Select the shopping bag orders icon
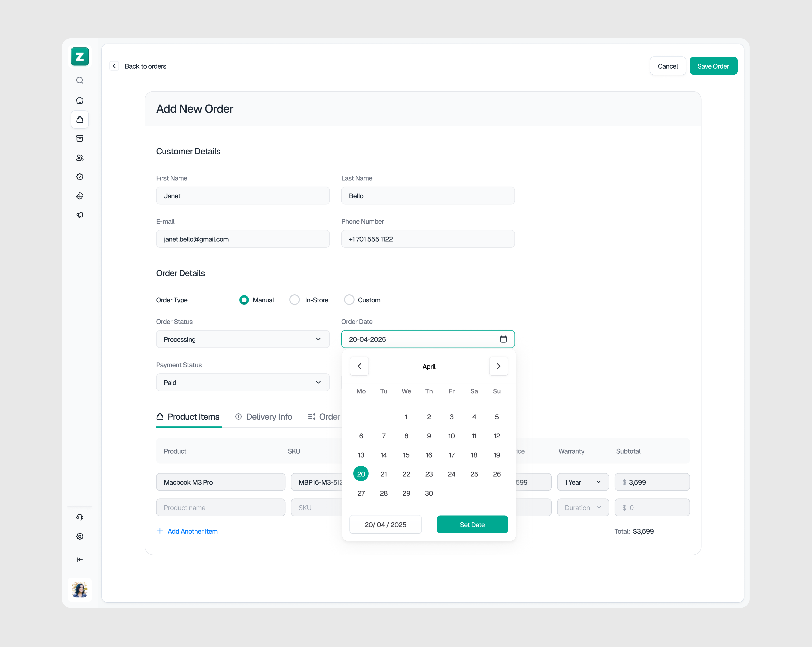 tap(79, 119)
